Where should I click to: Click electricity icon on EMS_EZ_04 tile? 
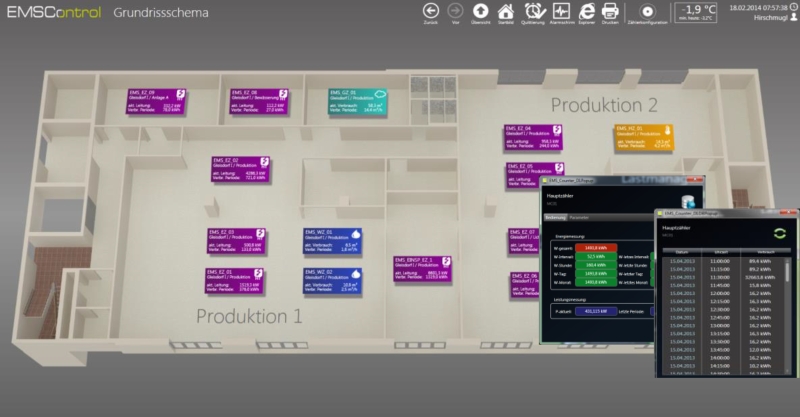(x=557, y=130)
